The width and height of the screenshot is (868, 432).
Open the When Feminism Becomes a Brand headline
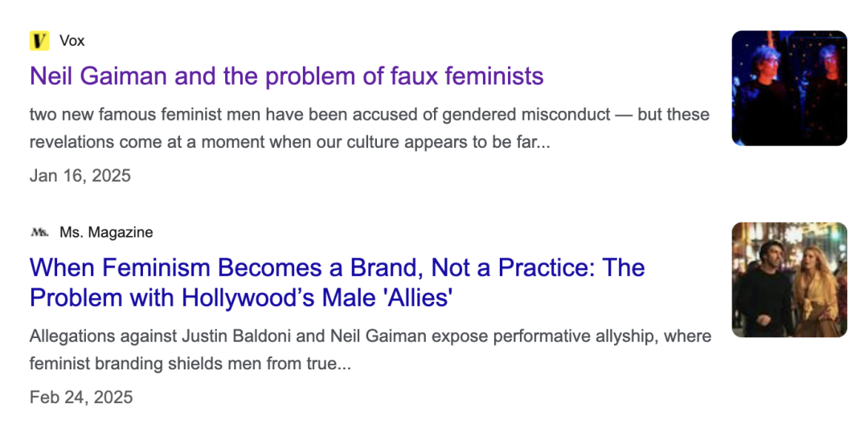pyautogui.click(x=337, y=267)
